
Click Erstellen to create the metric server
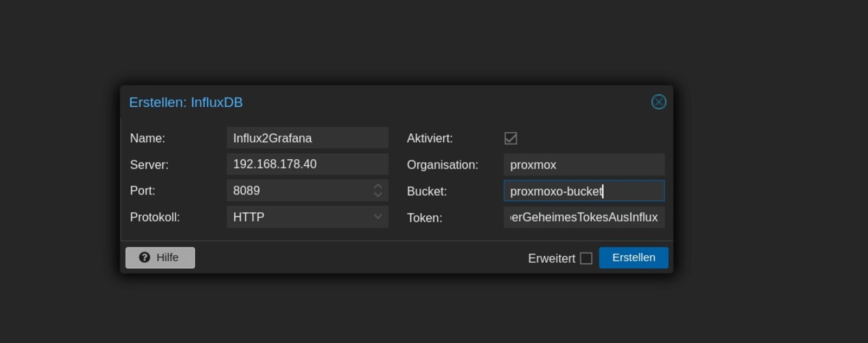coord(633,257)
